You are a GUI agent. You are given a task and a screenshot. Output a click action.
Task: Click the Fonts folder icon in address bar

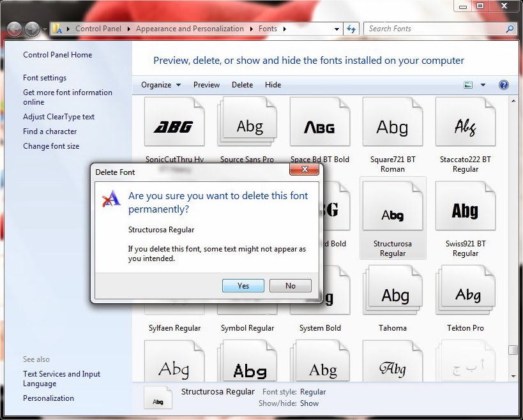coord(58,29)
